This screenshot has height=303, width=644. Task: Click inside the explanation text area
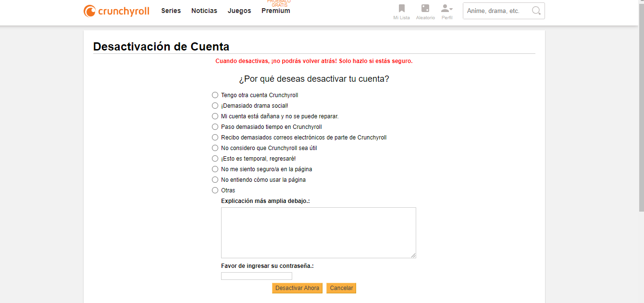(319, 233)
